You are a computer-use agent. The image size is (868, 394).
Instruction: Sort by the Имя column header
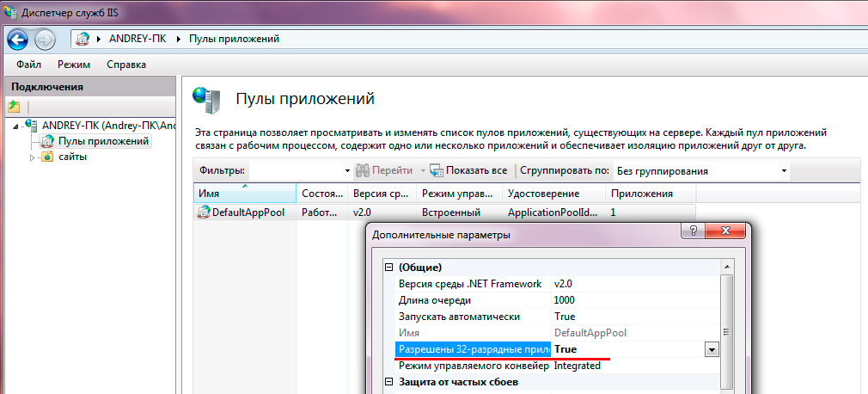coord(245,194)
